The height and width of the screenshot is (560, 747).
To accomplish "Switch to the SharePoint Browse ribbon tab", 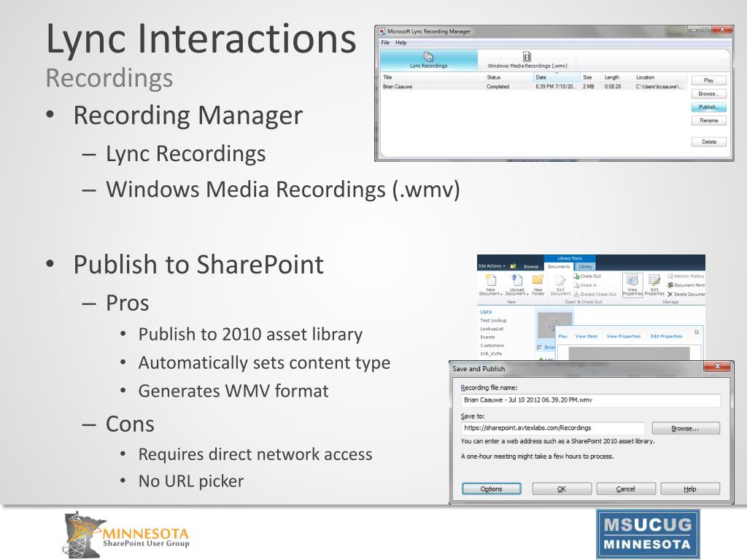I will 531,267.
